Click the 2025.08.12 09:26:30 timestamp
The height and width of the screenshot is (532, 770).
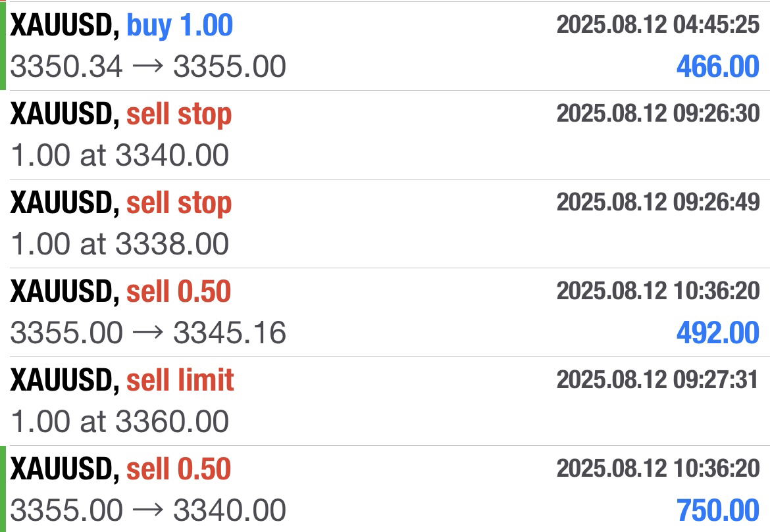[x=658, y=113]
